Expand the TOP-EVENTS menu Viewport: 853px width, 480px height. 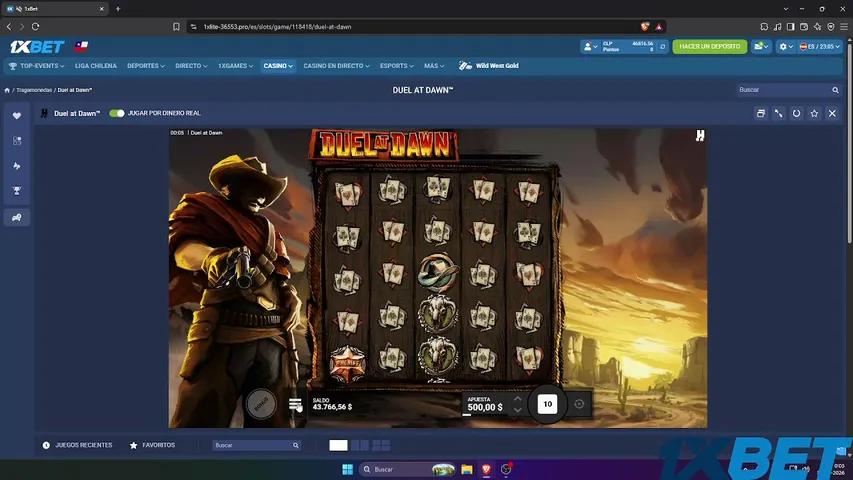click(x=37, y=66)
